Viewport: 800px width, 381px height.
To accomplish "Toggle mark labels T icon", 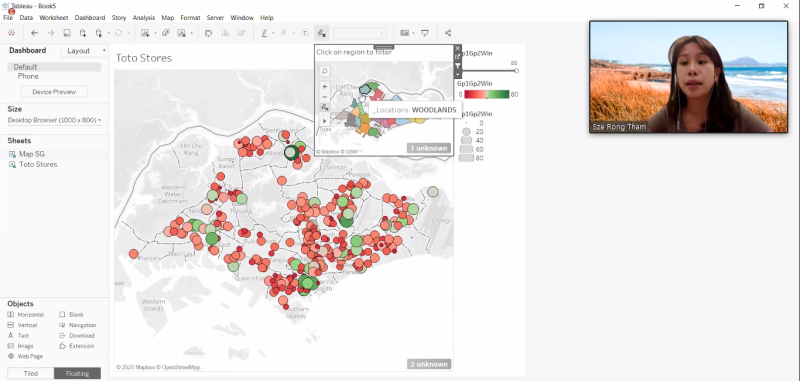I will click(305, 33).
